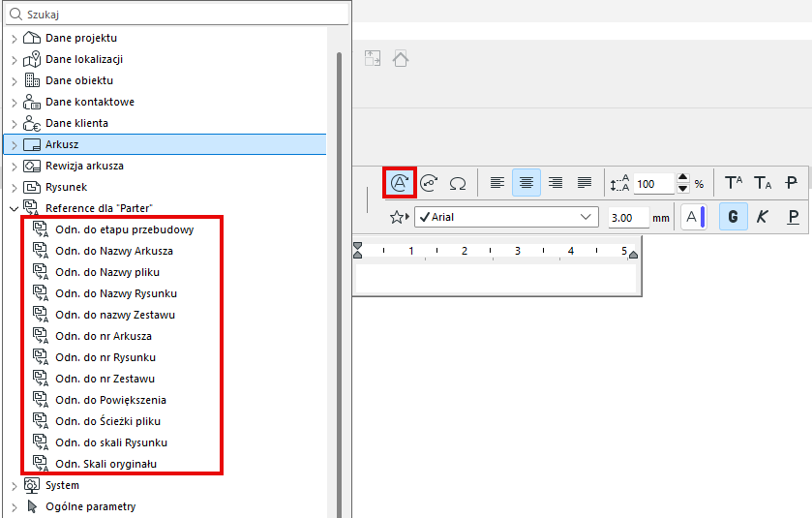Click the Szukaj search field

(177, 14)
